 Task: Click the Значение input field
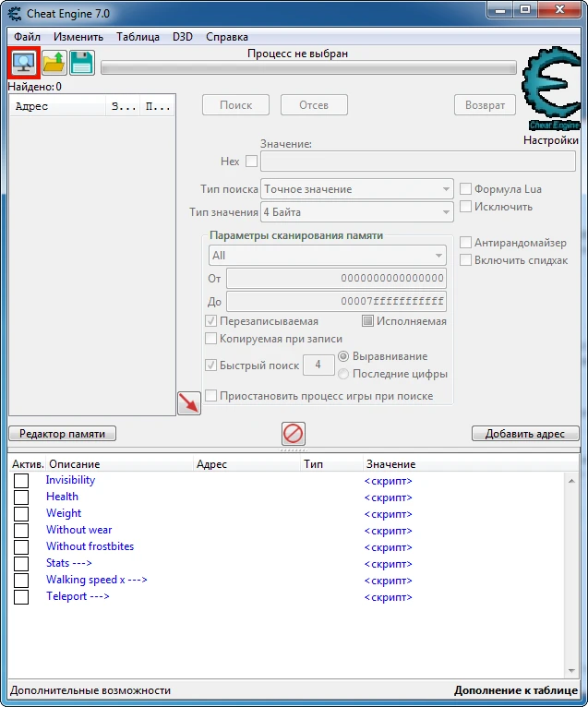[418, 162]
